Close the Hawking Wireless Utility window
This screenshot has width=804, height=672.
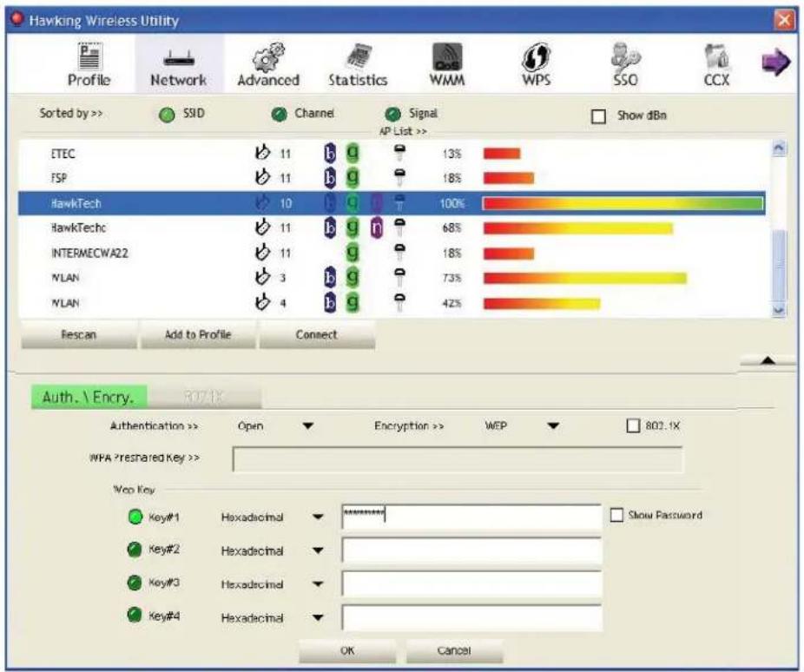click(x=784, y=20)
